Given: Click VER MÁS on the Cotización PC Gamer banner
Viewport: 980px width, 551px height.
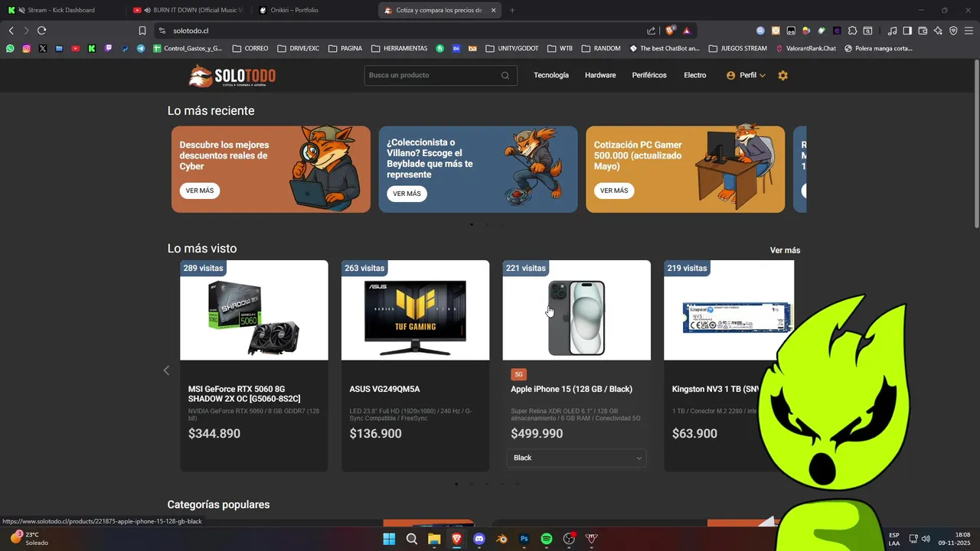Looking at the screenshot, I should tap(614, 191).
